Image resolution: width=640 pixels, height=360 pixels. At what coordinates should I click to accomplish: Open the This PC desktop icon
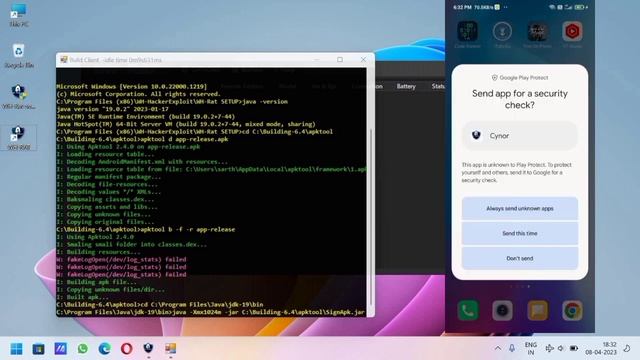click(x=18, y=15)
